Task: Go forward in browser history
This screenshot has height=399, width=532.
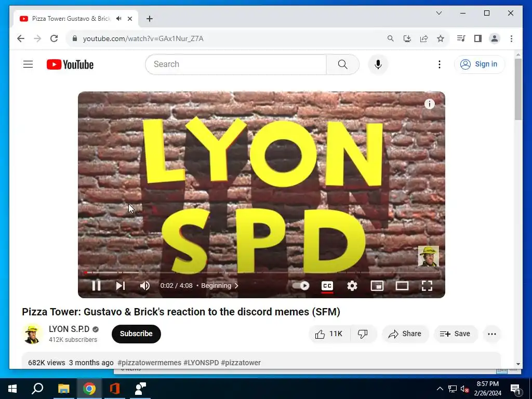Action: tap(37, 38)
